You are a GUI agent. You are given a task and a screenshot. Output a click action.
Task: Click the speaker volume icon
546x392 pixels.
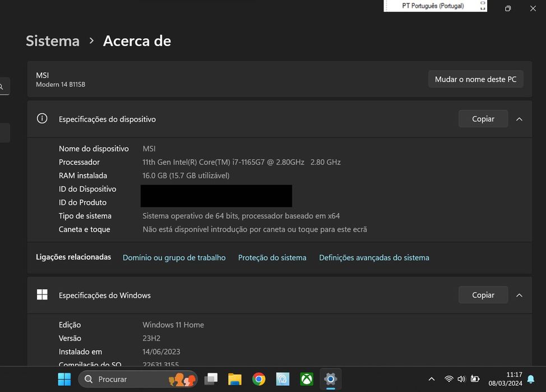[461, 379]
